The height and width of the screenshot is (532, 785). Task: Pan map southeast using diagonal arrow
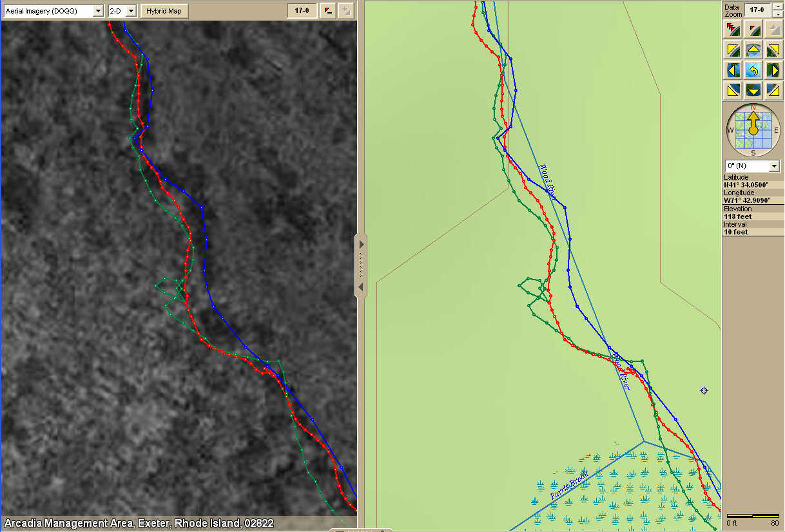tap(773, 90)
